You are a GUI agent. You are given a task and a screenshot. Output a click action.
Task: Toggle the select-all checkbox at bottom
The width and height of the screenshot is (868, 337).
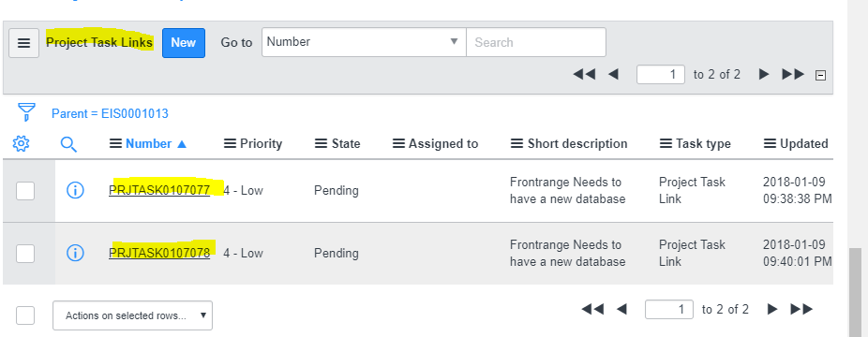(25, 316)
